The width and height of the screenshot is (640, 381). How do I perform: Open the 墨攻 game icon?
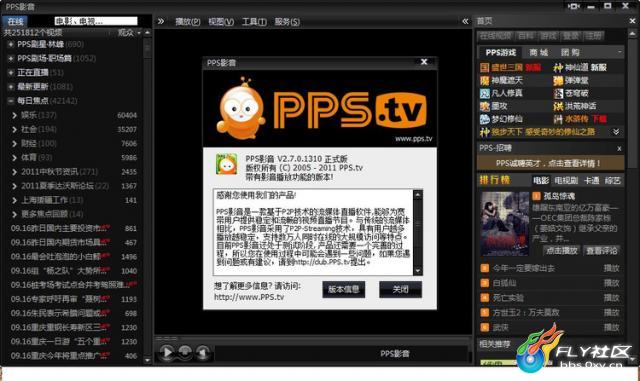pyautogui.click(x=484, y=106)
